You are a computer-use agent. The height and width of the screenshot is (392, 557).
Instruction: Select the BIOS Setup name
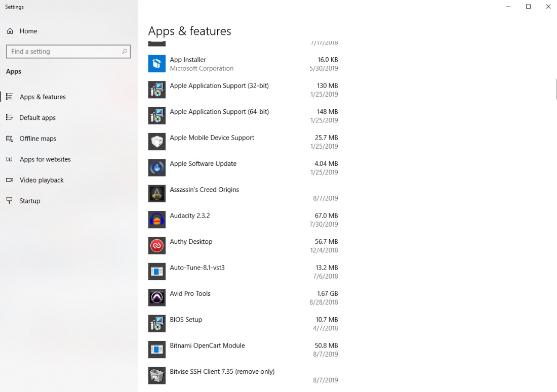pyautogui.click(x=186, y=320)
